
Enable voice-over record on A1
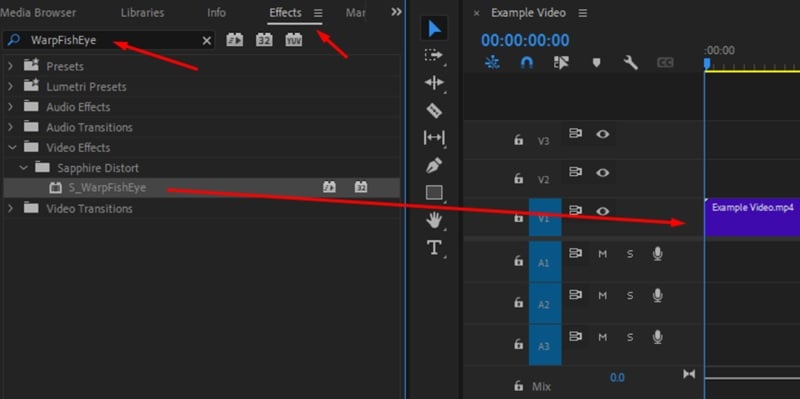658,254
